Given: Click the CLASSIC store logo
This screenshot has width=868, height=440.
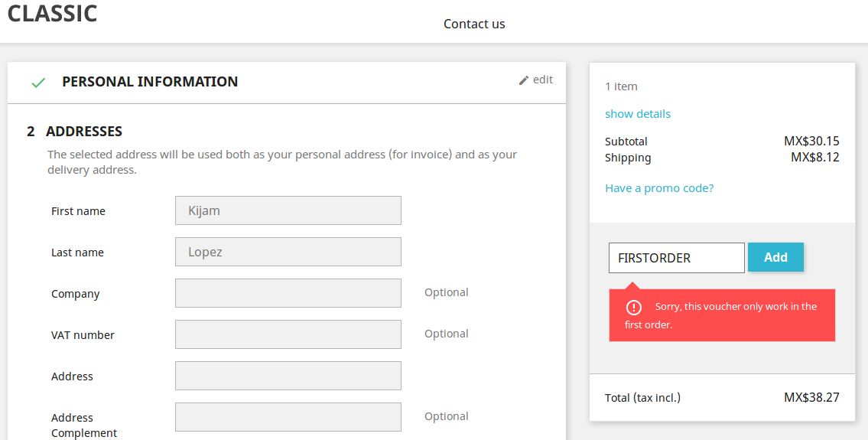Looking at the screenshot, I should pyautogui.click(x=52, y=14).
